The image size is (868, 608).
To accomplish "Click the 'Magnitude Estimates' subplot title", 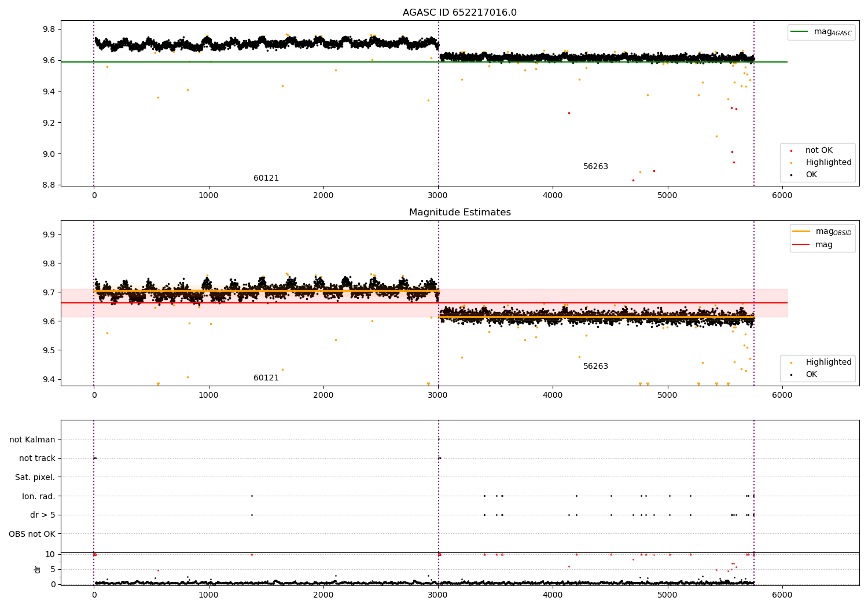I will 459,213.
